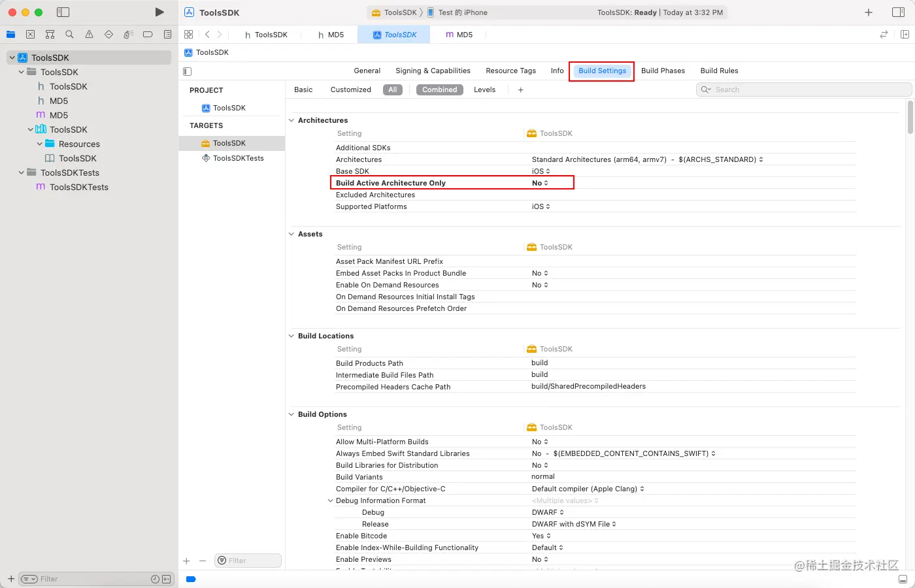Switch to Levels settings view
This screenshot has width=915, height=588.
point(484,90)
